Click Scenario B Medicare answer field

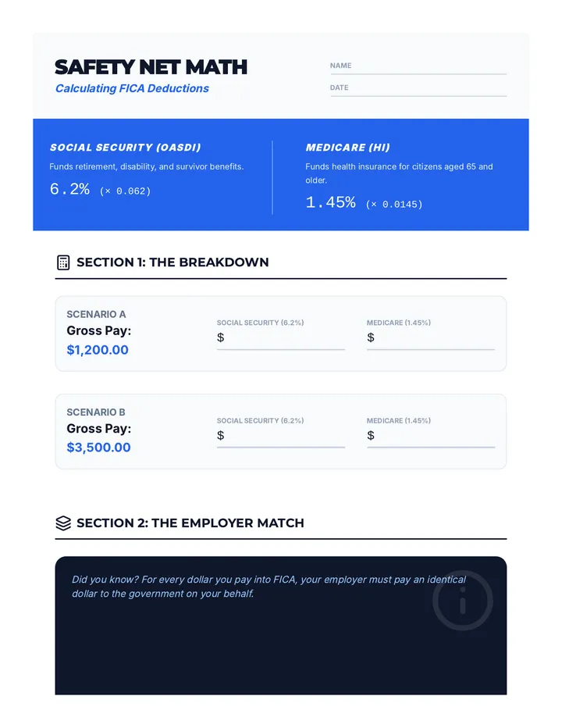[431, 436]
